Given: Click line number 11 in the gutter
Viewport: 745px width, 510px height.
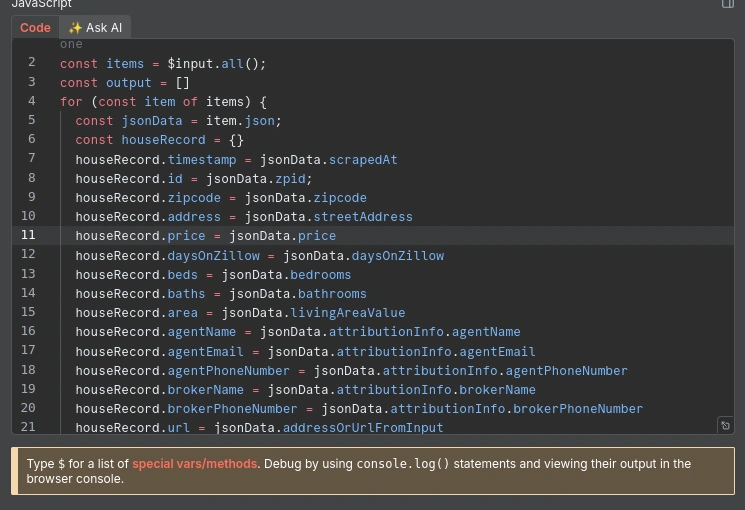Looking at the screenshot, I should point(28,235).
